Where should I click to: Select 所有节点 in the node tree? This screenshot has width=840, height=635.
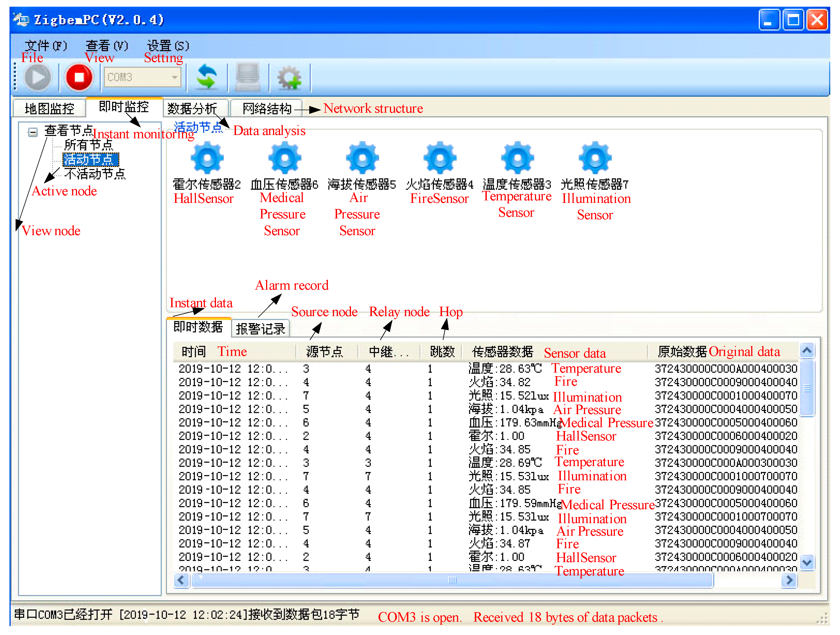pyautogui.click(x=88, y=145)
